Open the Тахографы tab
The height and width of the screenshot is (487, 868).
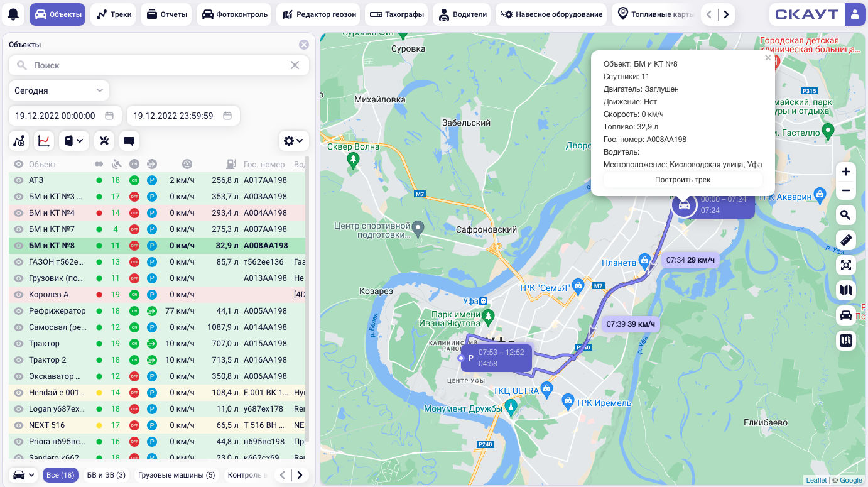click(396, 14)
